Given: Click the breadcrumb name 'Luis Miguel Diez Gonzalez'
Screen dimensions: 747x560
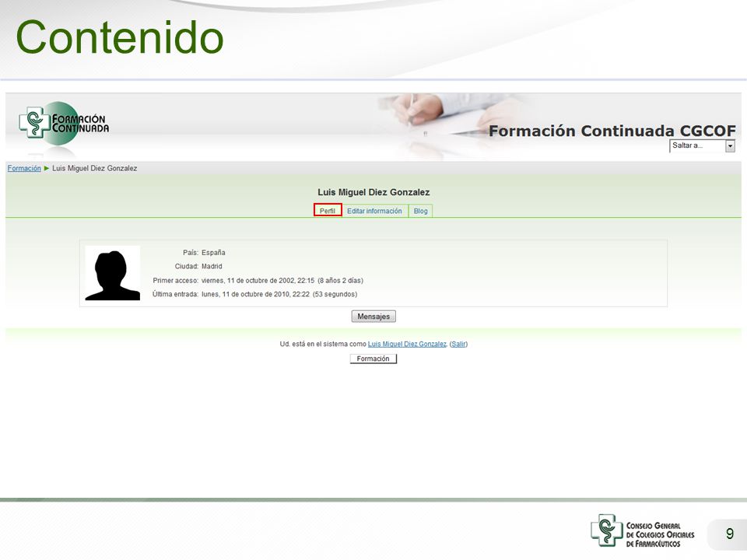Looking at the screenshot, I should (95, 168).
